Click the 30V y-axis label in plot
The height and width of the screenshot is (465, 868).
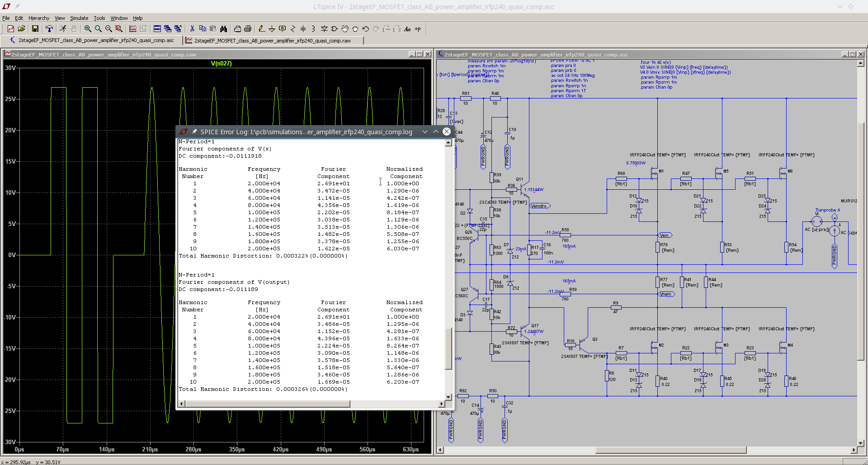10,68
